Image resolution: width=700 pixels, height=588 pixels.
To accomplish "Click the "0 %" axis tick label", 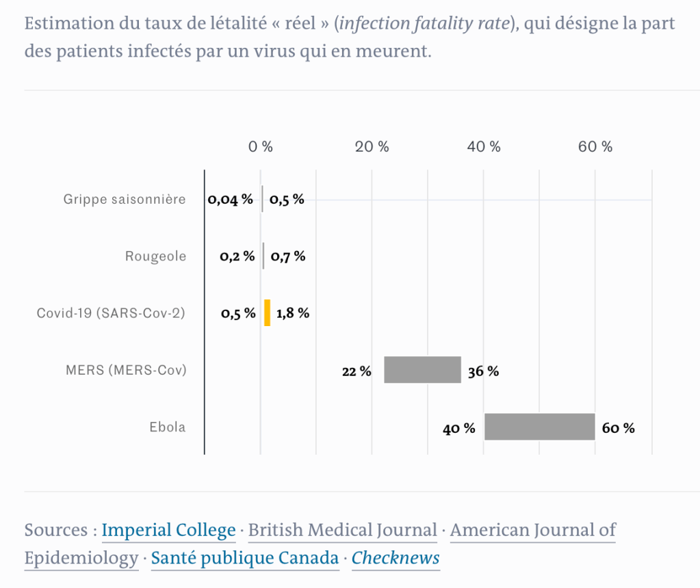I will (x=261, y=146).
